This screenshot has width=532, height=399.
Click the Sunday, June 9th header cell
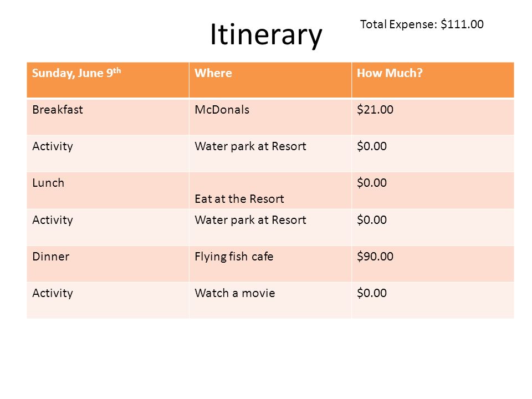[108, 80]
